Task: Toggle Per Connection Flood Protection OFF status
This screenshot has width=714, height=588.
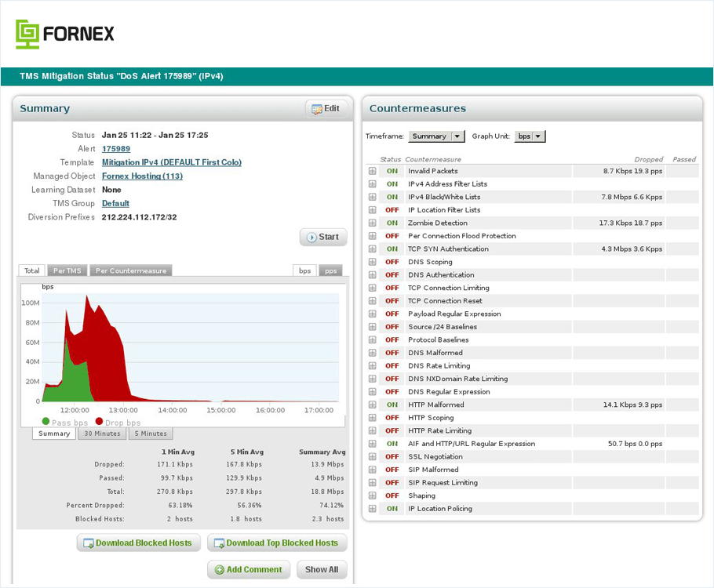Action: pos(392,236)
